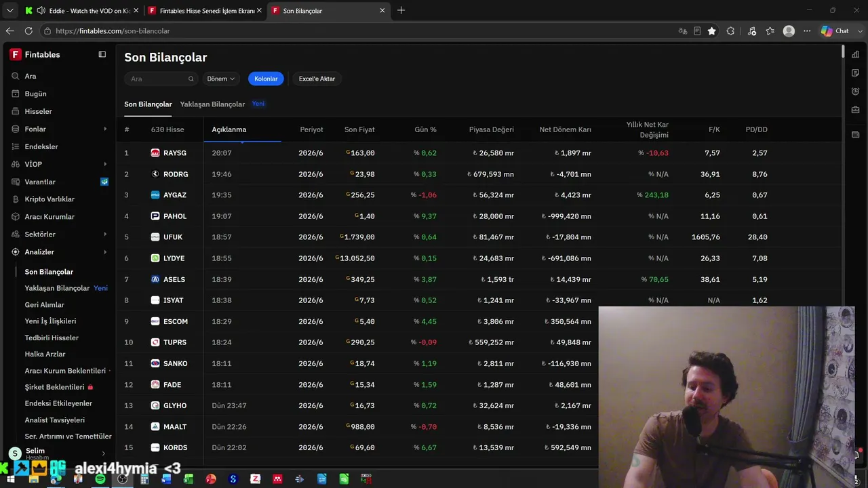Click the TUPRS company logo icon
Image resolution: width=868 pixels, height=488 pixels.
[155, 342]
